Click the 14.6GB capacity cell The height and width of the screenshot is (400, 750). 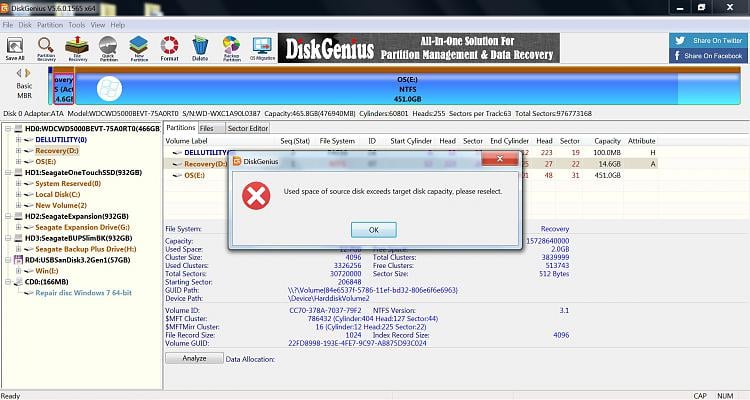[x=610, y=164]
